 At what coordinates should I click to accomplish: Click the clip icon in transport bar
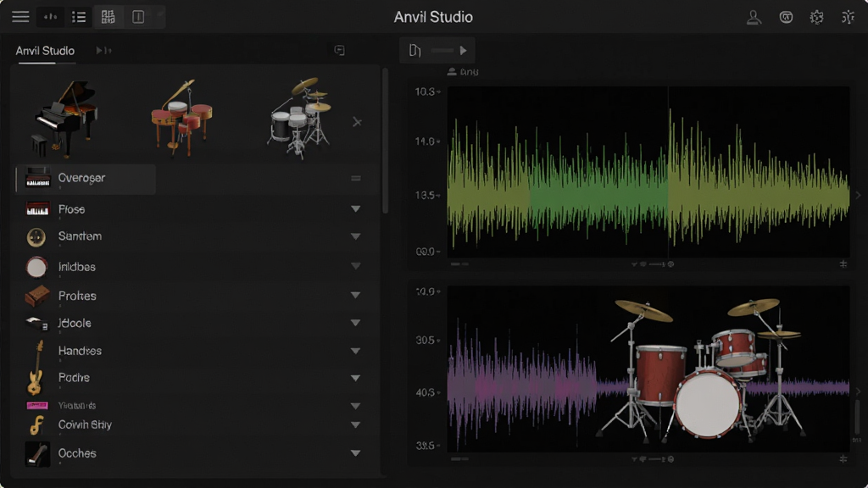(415, 50)
